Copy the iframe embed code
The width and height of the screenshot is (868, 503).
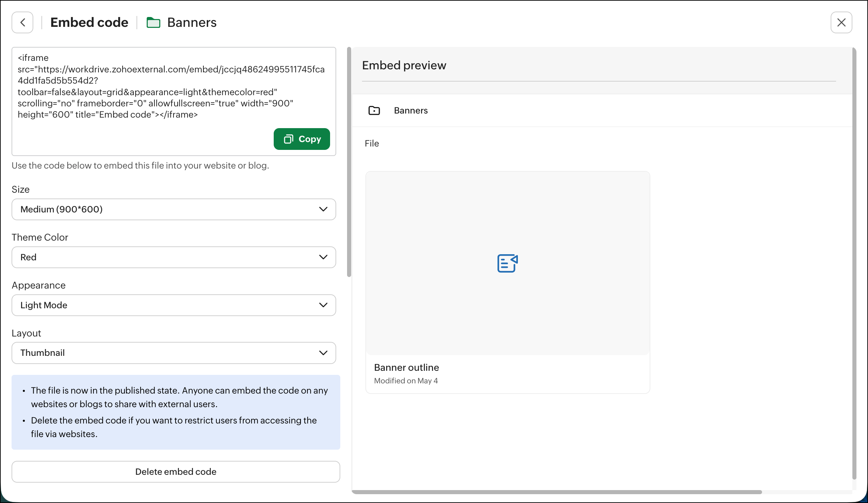point(302,139)
